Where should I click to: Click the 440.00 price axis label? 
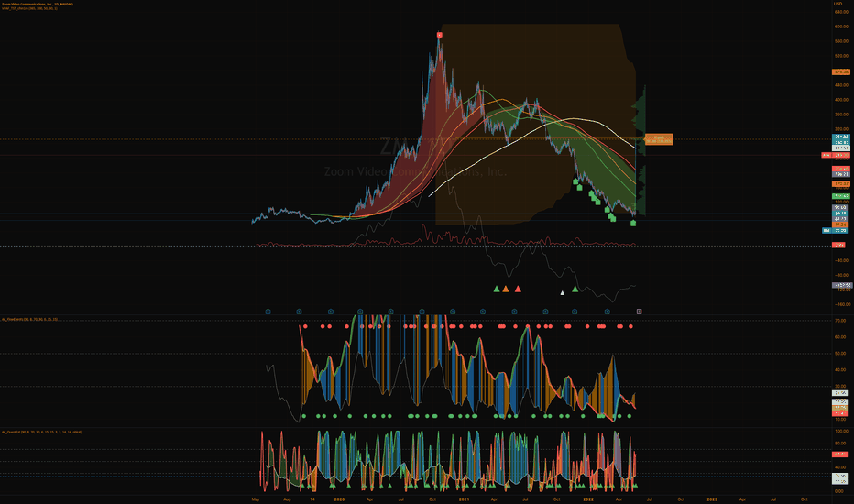coord(841,85)
